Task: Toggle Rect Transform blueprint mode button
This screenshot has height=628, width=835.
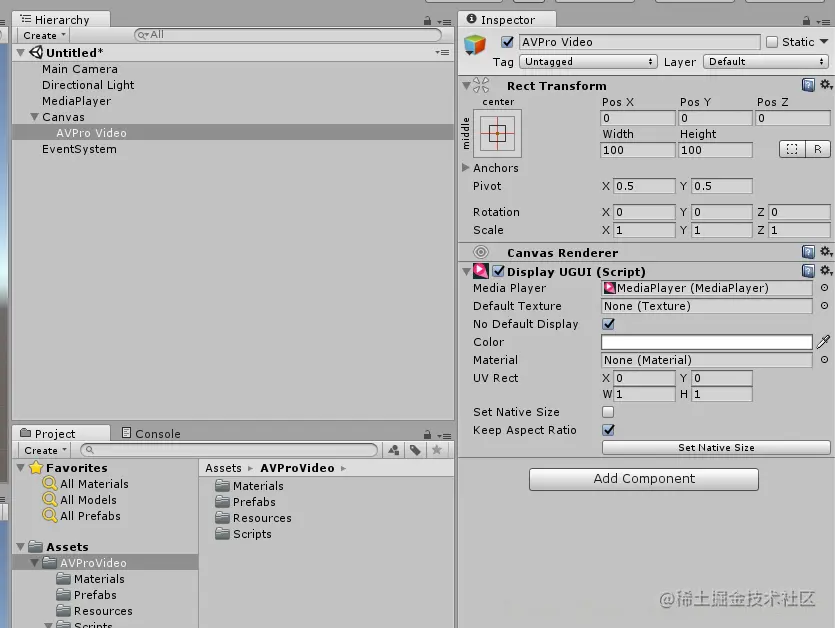Action: tap(792, 150)
